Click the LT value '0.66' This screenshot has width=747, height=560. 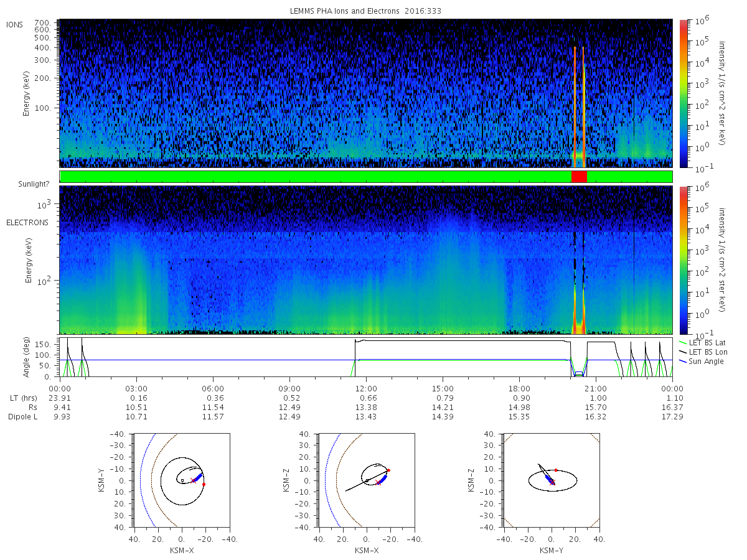(368, 398)
